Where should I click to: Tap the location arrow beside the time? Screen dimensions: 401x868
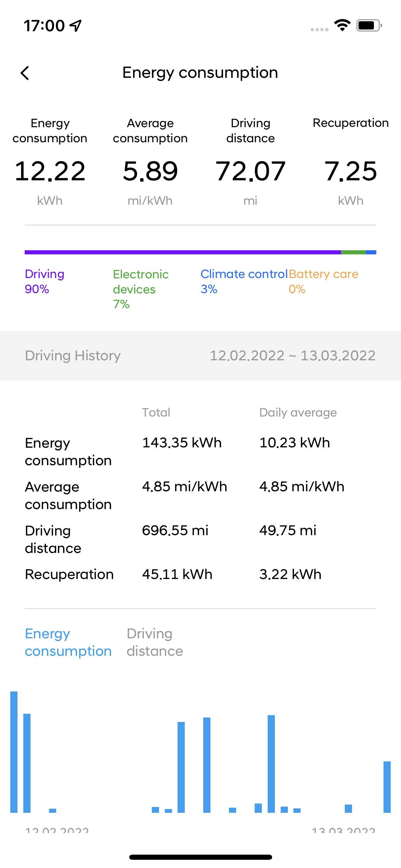click(75, 25)
